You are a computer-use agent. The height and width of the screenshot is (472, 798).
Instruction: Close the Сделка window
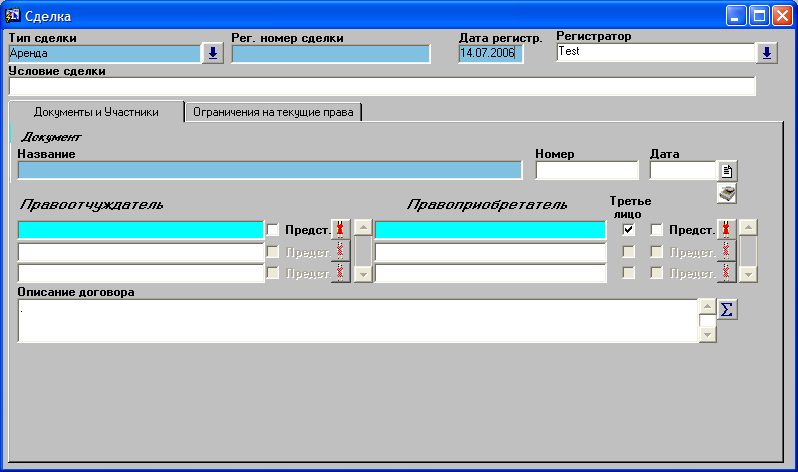point(782,16)
